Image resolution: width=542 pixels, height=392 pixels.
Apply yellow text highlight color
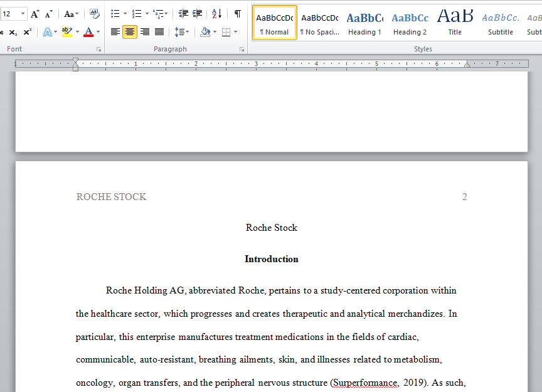66,32
